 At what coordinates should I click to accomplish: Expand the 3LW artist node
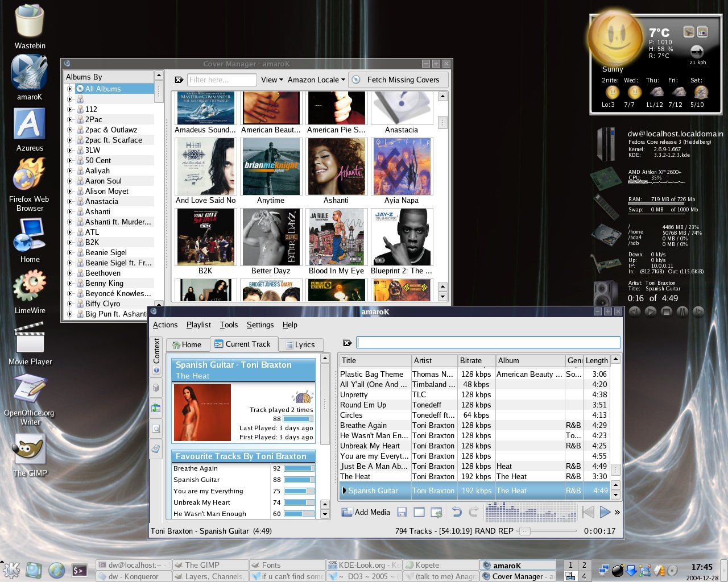pos(70,150)
